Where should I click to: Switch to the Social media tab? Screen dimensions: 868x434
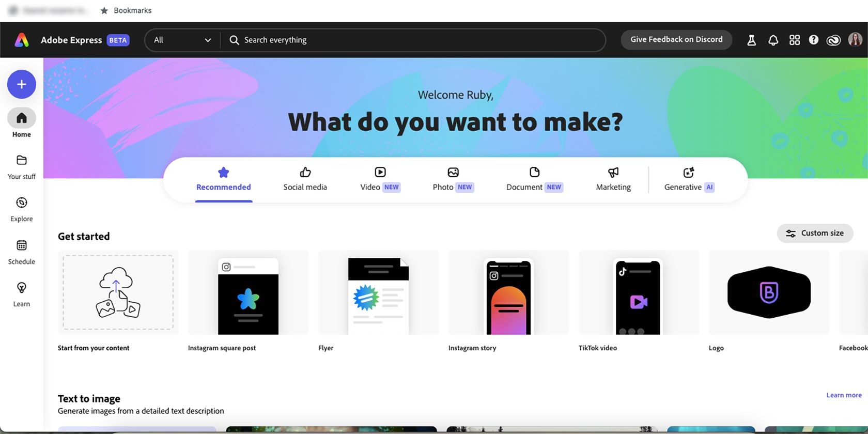305,180
